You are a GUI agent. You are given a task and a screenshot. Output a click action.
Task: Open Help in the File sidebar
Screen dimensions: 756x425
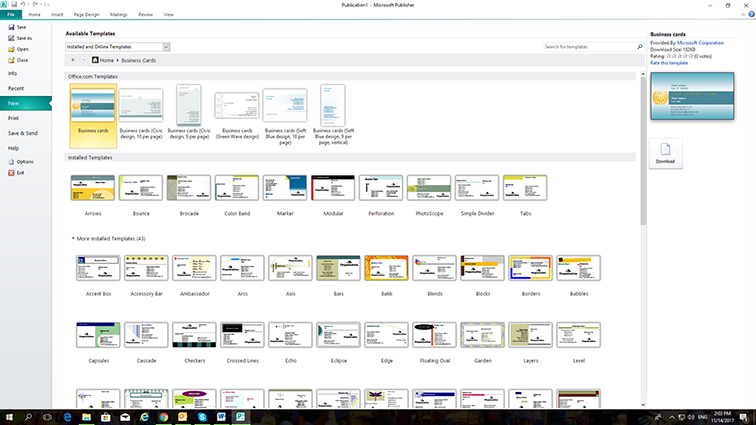tap(13, 148)
